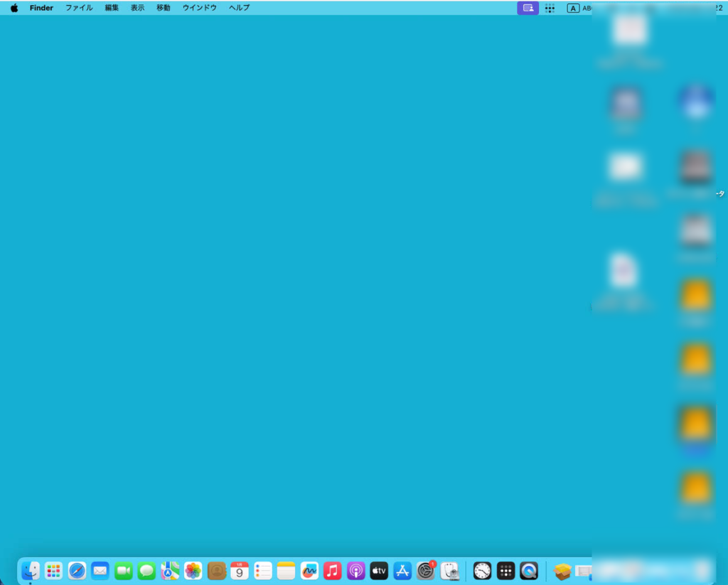Open the Mail app in Dock
Viewport: 728px width, 585px height.
[x=100, y=570]
